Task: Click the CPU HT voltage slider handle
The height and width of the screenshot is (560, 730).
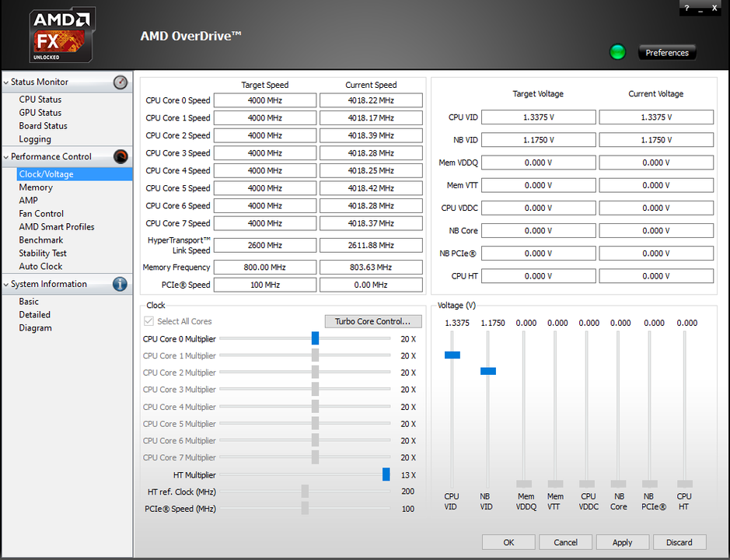Action: click(685, 484)
